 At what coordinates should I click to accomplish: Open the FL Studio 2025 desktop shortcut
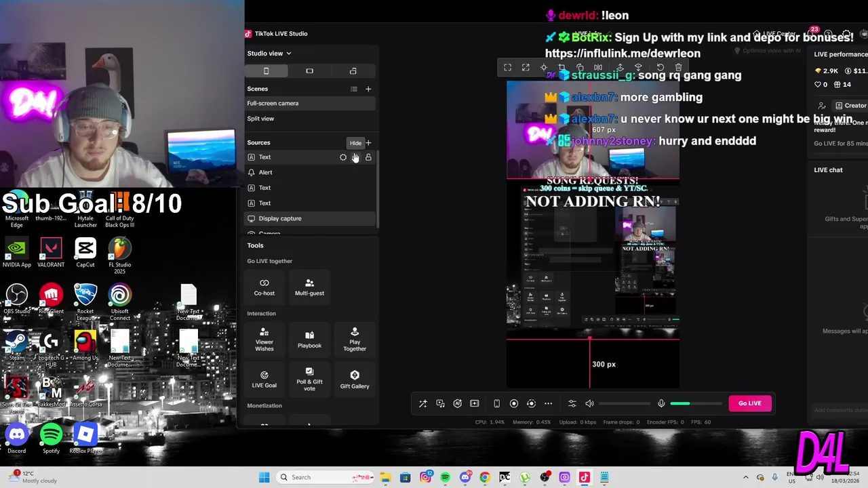[x=119, y=256]
